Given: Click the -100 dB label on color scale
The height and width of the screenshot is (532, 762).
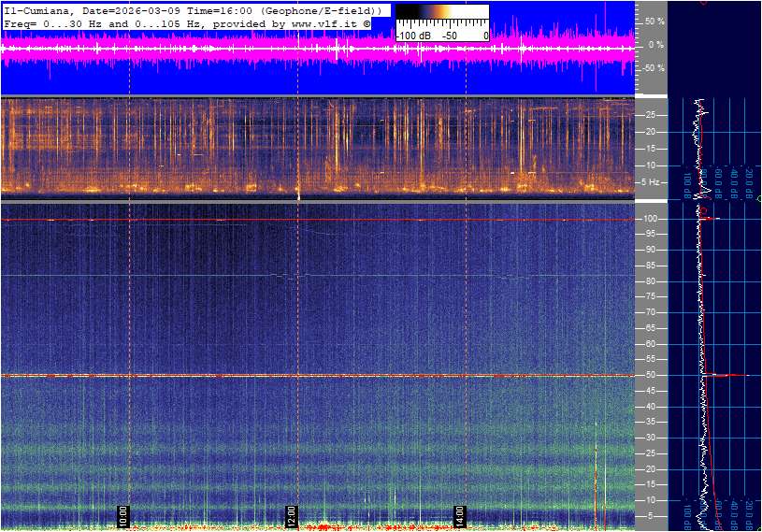Looking at the screenshot, I should coord(410,36).
